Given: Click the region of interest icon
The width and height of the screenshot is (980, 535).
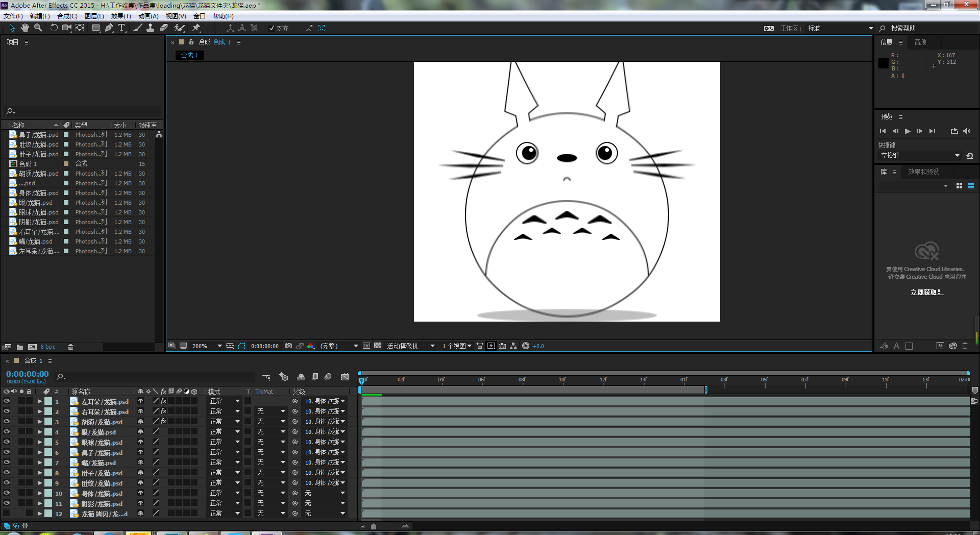Looking at the screenshot, I should [366, 346].
